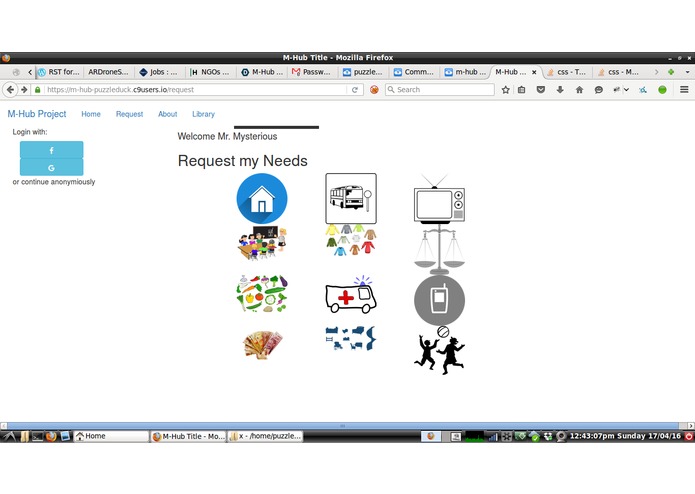The width and height of the screenshot is (695, 494).
Task: Switch to M-Hub Title taskbar entry
Action: (x=188, y=436)
